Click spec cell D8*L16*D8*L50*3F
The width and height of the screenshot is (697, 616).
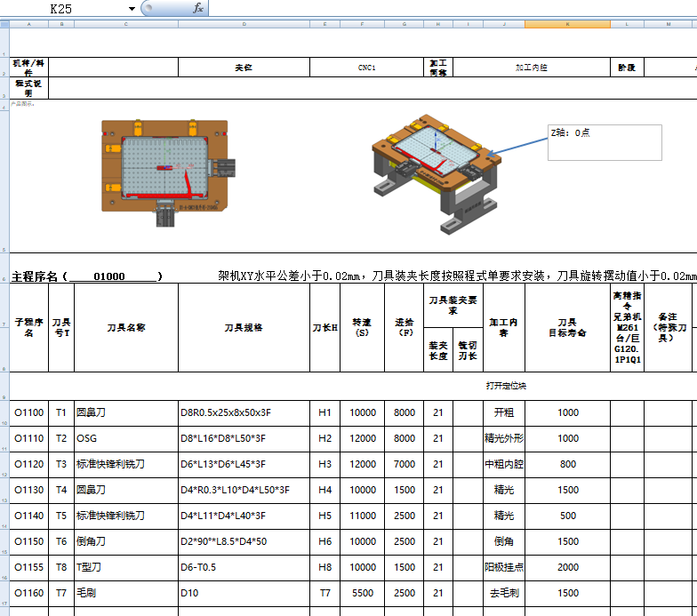244,439
